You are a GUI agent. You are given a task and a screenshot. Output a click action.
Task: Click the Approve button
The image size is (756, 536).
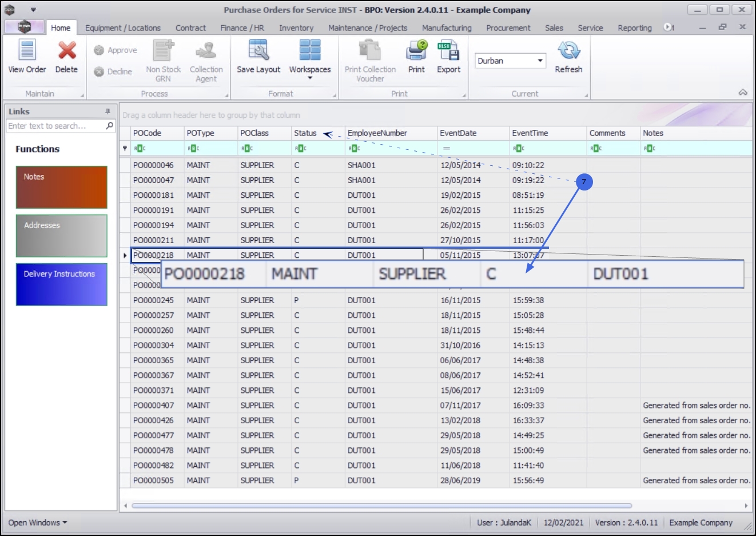coord(116,50)
